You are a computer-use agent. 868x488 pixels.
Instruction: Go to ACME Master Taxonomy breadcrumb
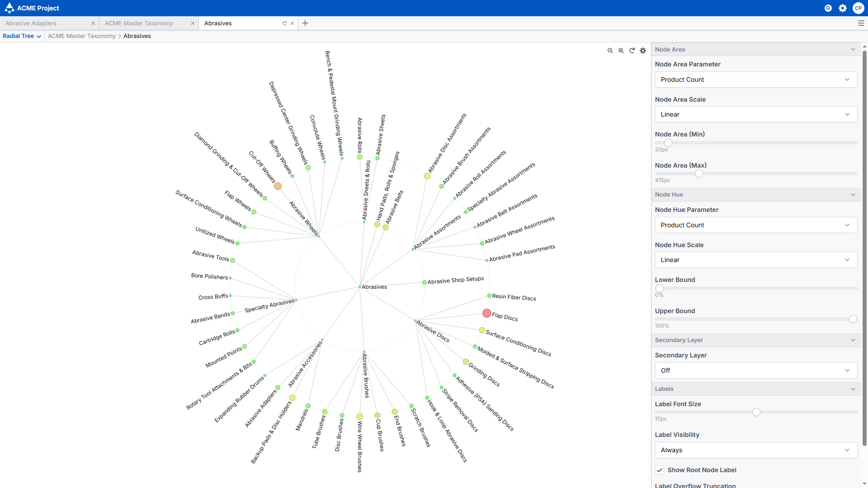point(82,36)
